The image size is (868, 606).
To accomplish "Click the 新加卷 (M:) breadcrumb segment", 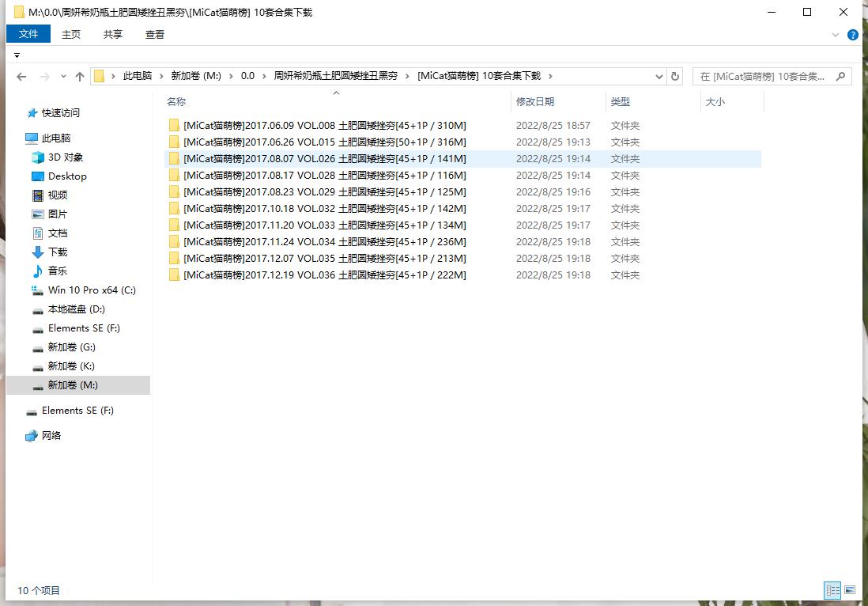I will point(196,76).
